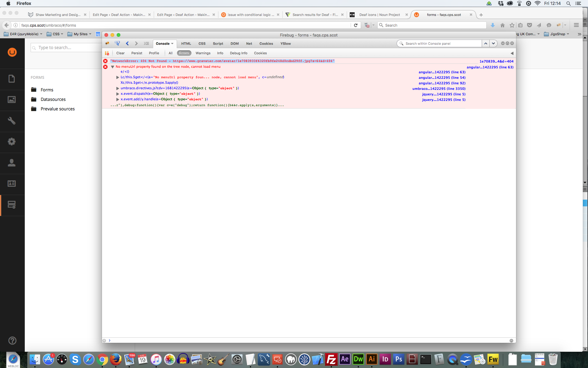Image resolution: width=588 pixels, height=368 pixels.
Task: Open the 1e70839...4&d=404 source link
Action: point(496,61)
